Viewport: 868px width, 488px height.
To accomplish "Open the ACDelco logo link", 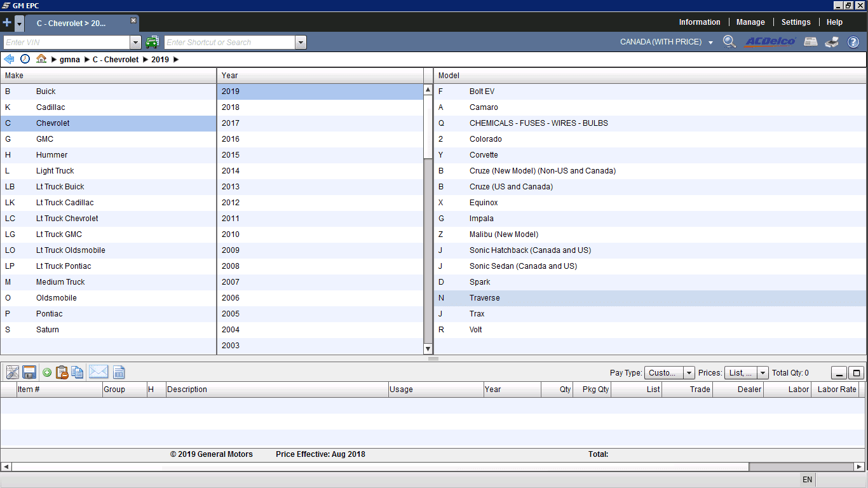I will click(x=770, y=42).
